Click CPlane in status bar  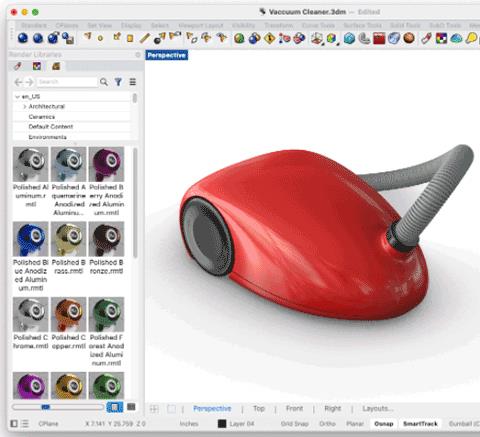48,424
